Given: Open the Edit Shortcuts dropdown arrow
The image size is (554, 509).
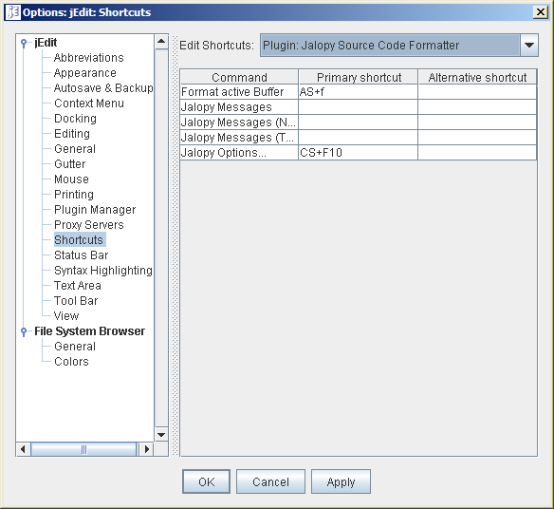Looking at the screenshot, I should tap(529, 45).
